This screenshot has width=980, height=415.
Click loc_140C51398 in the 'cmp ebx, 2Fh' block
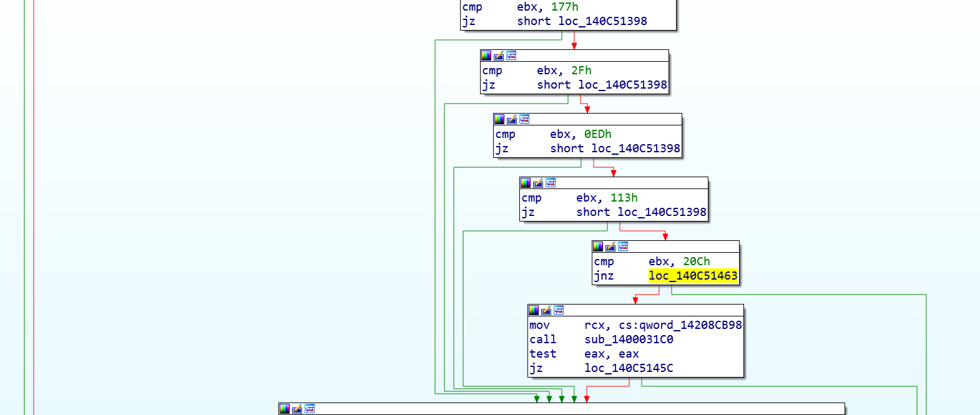622,85
